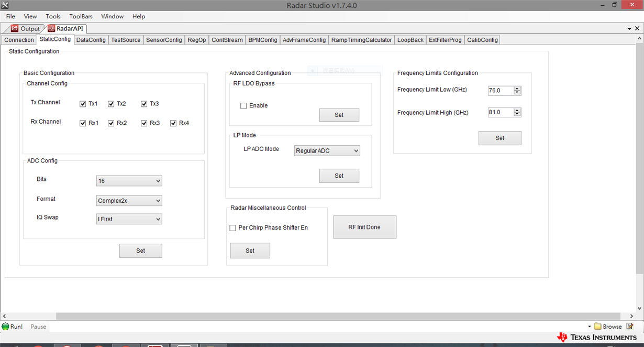This screenshot has width=644, height=347.
Task: Switch to the CalibConfig tab
Action: [x=482, y=40]
